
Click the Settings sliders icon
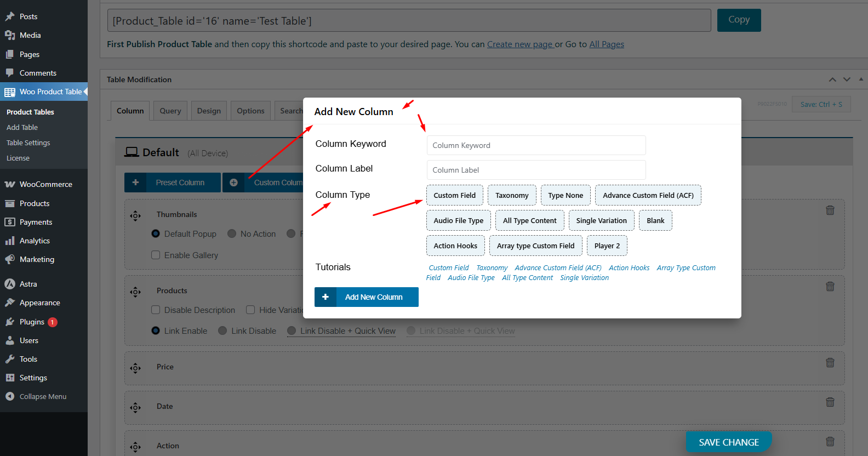[x=10, y=378]
